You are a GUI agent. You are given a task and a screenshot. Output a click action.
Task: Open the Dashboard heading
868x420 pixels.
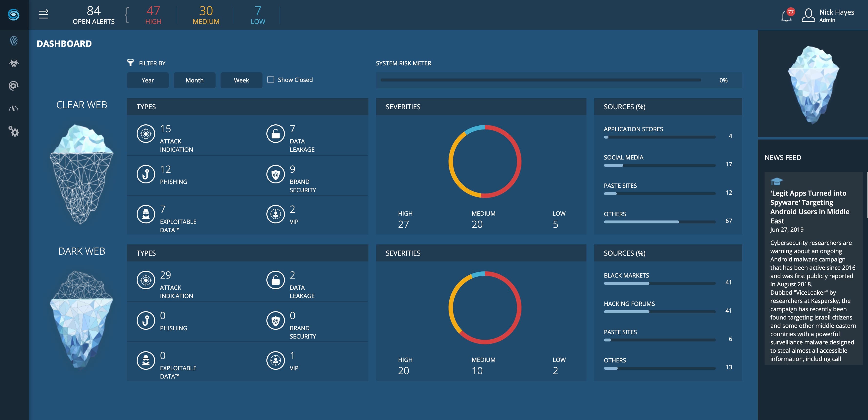coord(64,43)
